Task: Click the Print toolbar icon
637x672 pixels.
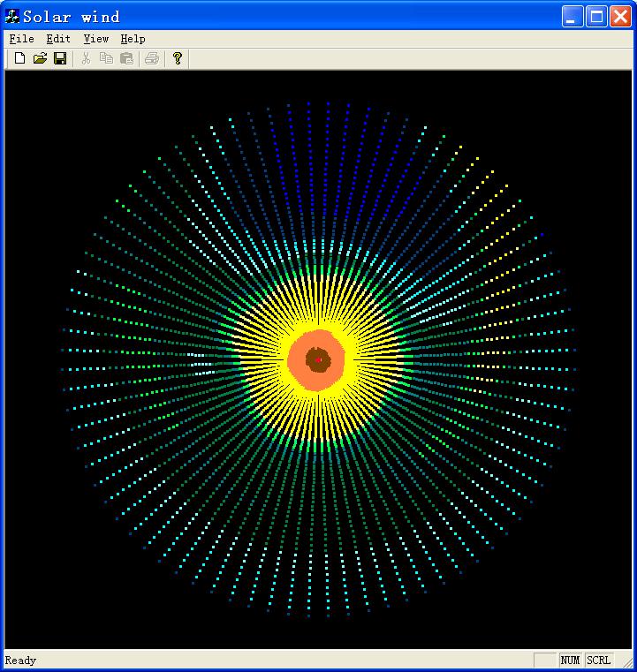Action: 152,58
